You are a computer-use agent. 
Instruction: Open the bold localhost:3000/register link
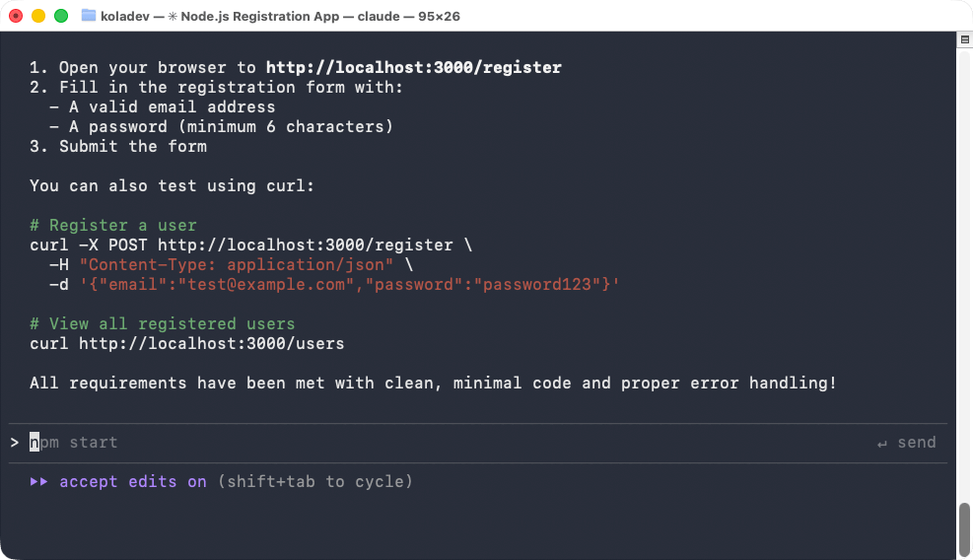[x=413, y=68]
